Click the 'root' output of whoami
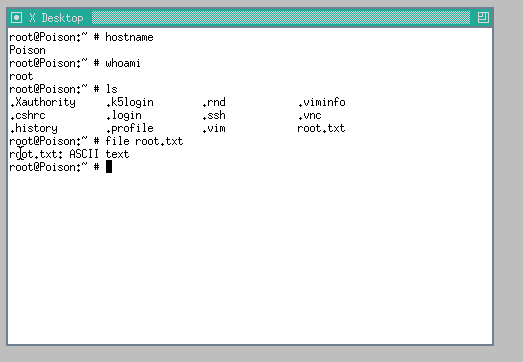This screenshot has width=523, height=362. [x=21, y=76]
